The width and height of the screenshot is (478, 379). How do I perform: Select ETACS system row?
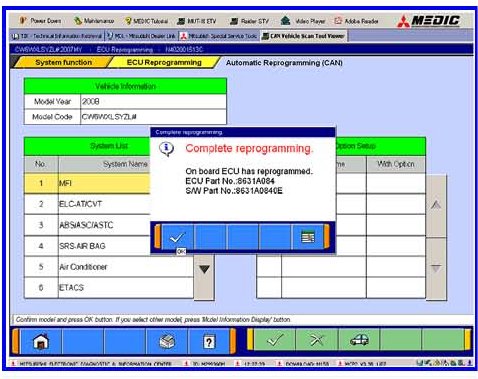pyautogui.click(x=109, y=287)
